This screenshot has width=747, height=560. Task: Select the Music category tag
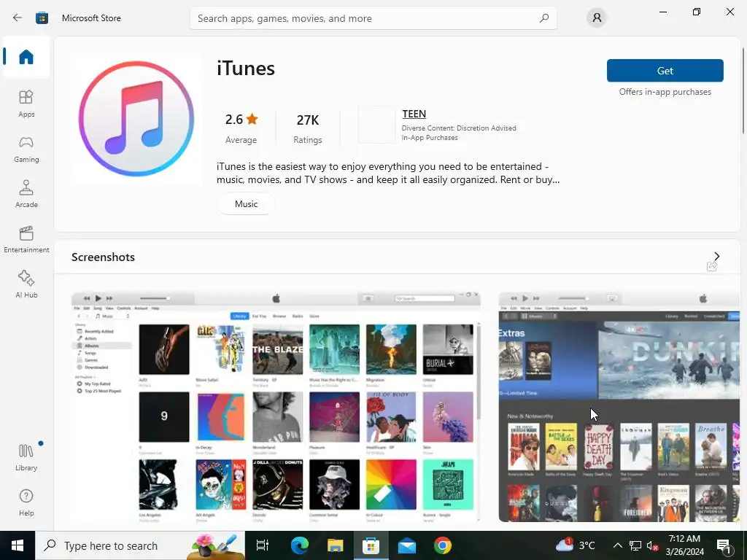pyautogui.click(x=246, y=204)
